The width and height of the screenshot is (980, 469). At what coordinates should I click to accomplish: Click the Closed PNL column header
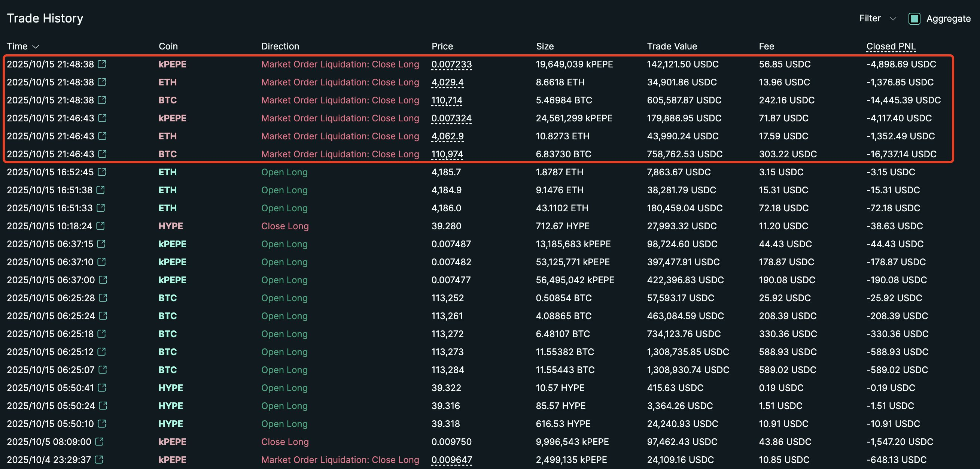891,46
